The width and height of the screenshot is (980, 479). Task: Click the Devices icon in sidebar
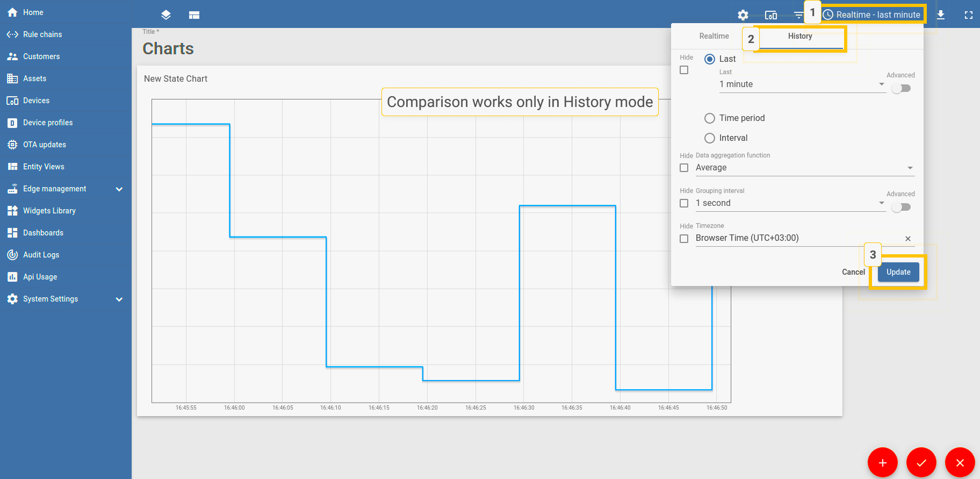point(12,101)
